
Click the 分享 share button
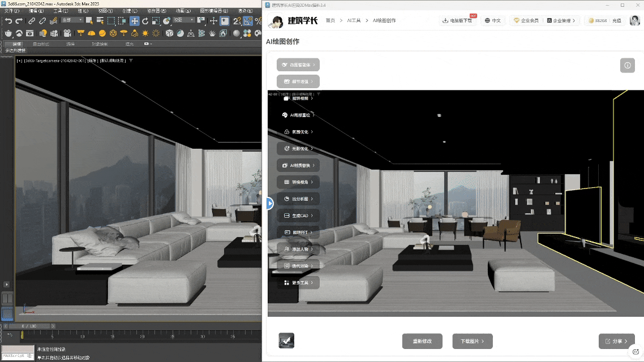(616, 341)
